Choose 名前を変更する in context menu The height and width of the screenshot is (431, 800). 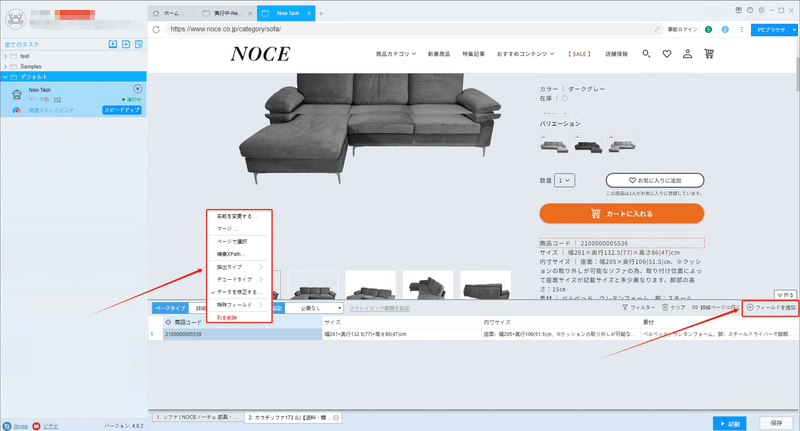tap(238, 216)
